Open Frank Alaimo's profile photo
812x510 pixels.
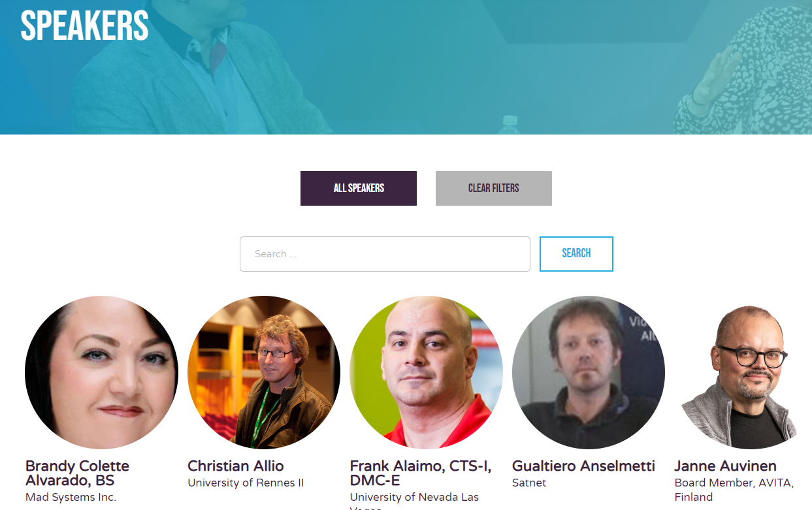(426, 372)
